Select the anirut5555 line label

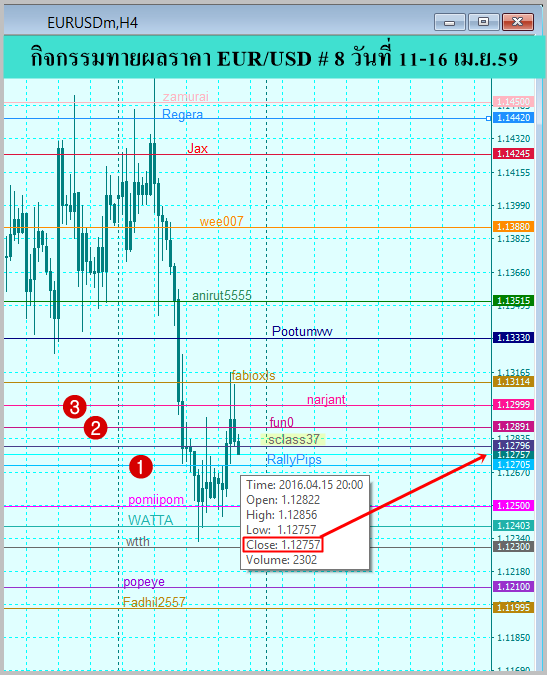click(x=222, y=295)
